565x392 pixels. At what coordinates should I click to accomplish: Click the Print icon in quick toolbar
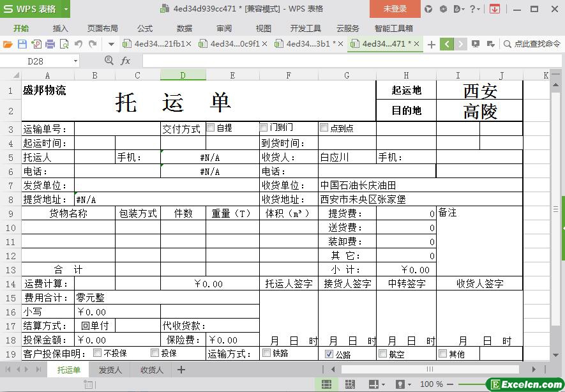(x=50, y=44)
